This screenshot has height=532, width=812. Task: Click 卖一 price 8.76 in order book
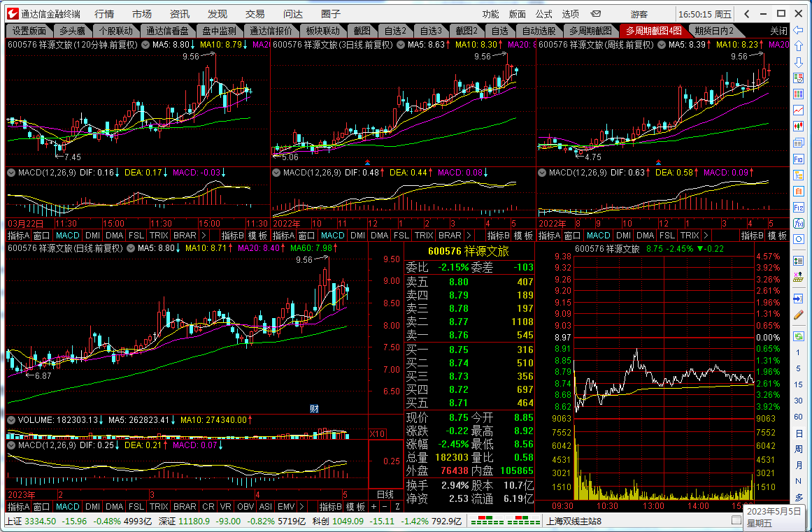coord(458,335)
